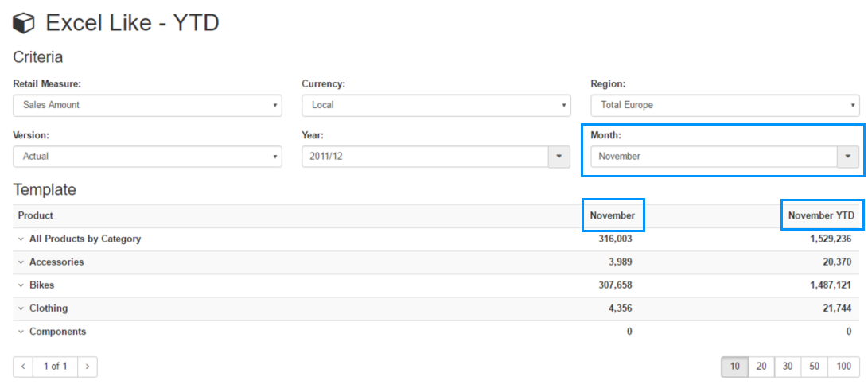Expand the All Products by Category row
868x384 pixels.
tap(21, 239)
